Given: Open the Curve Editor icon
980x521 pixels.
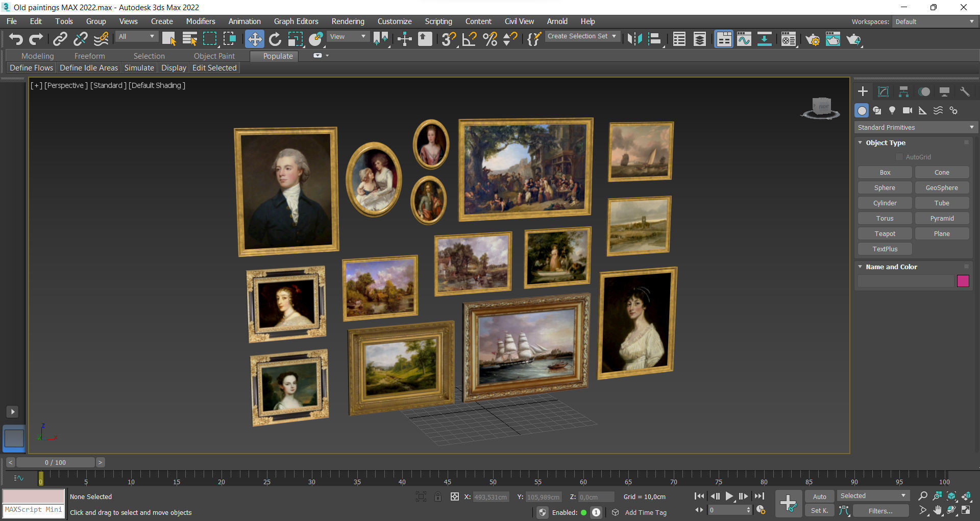Looking at the screenshot, I should tap(744, 39).
